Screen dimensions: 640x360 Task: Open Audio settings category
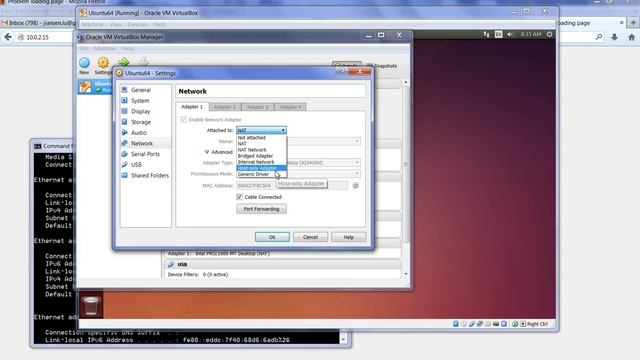click(x=139, y=133)
